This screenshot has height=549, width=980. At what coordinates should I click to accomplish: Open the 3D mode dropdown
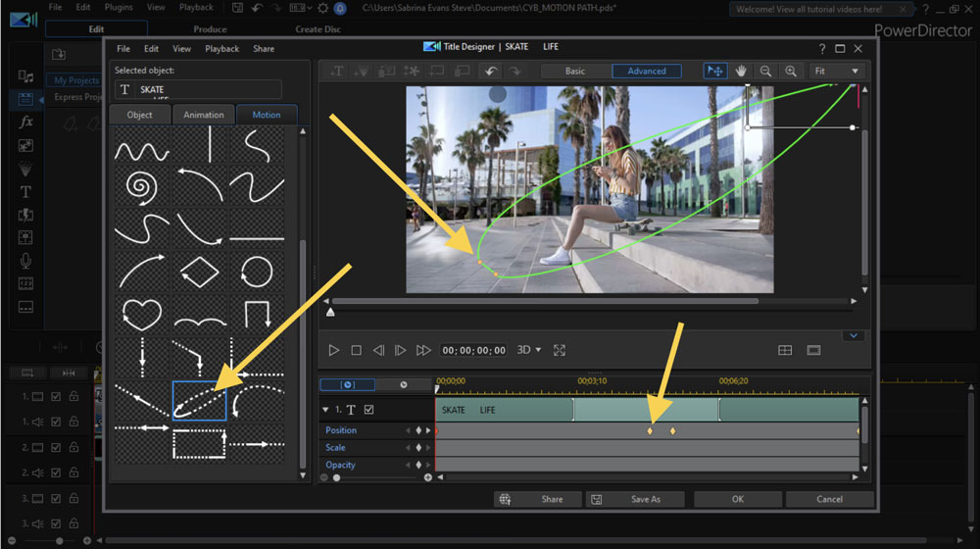(x=529, y=350)
